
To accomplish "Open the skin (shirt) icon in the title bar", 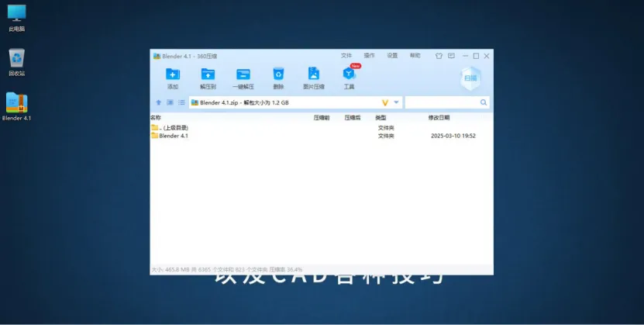I will pyautogui.click(x=439, y=56).
